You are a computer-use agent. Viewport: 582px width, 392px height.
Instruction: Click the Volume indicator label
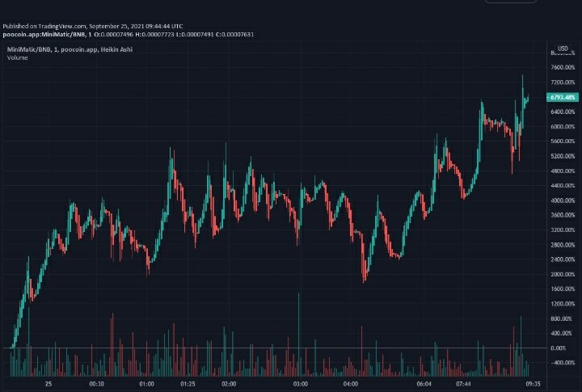click(18, 57)
